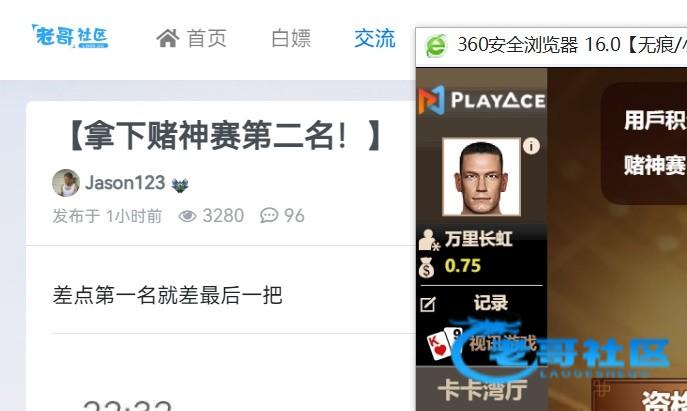Click the 360 browser logo icon
The height and width of the screenshot is (411, 687).
[436, 46]
